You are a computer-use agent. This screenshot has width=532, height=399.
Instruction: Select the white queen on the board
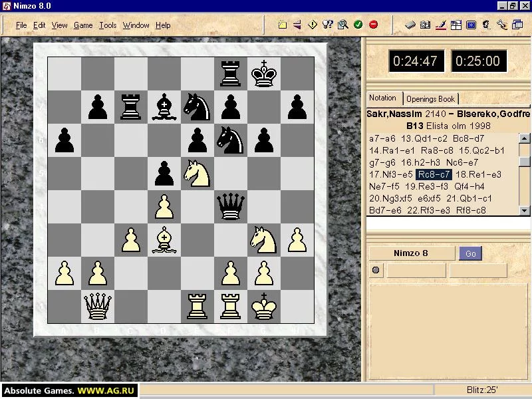pyautogui.click(x=98, y=307)
